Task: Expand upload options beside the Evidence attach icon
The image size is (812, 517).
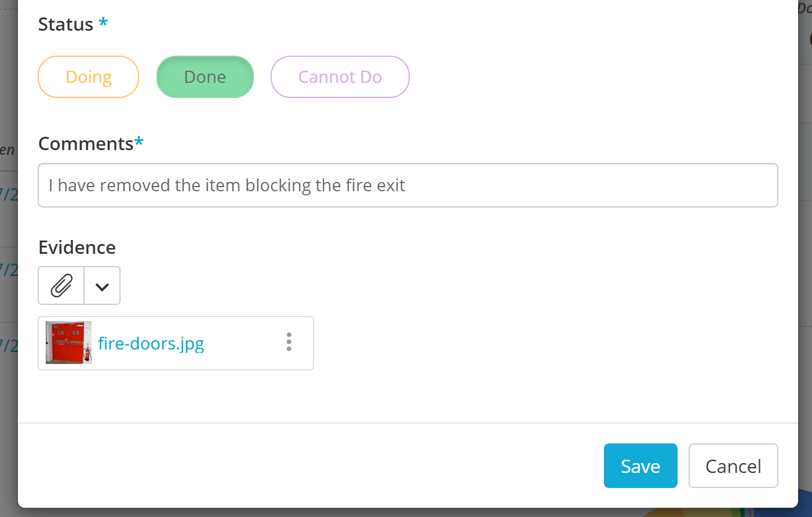Action: (x=101, y=285)
